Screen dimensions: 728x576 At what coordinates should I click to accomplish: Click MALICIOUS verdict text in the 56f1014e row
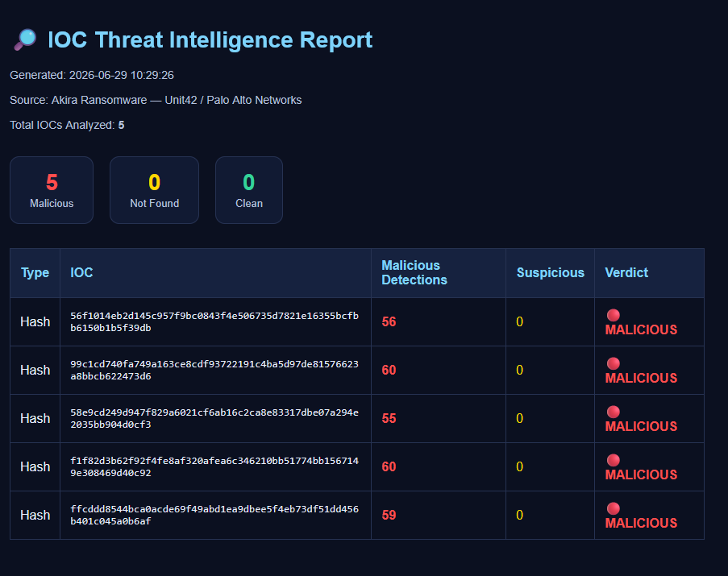point(641,329)
